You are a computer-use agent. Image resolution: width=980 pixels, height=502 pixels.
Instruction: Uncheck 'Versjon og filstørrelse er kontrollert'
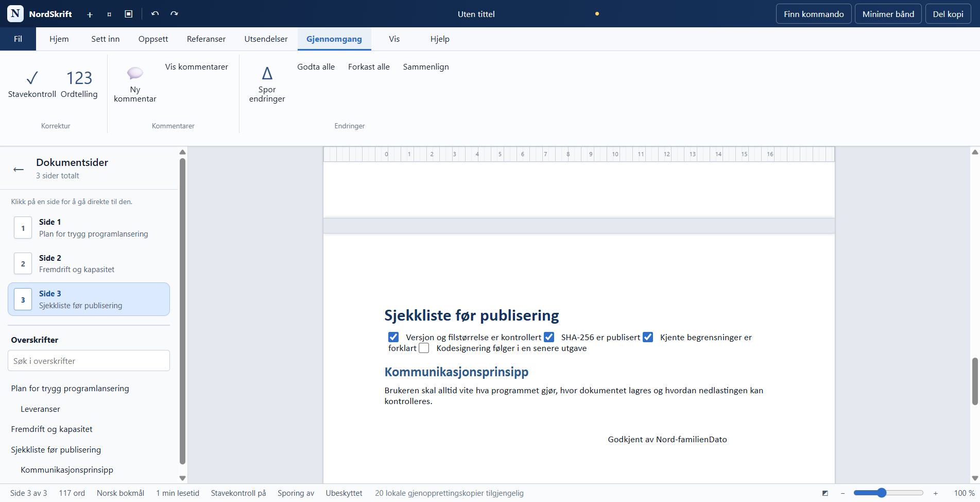click(393, 337)
